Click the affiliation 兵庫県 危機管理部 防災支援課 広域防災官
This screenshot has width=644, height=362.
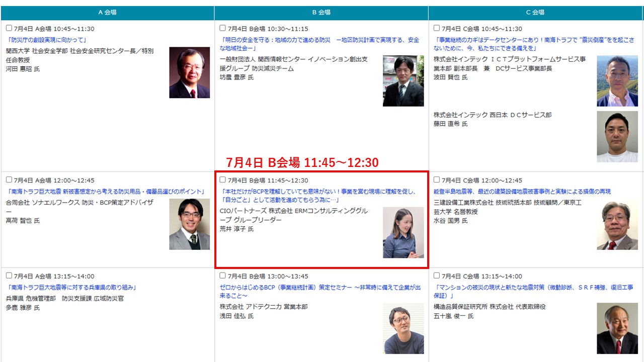tap(65, 298)
